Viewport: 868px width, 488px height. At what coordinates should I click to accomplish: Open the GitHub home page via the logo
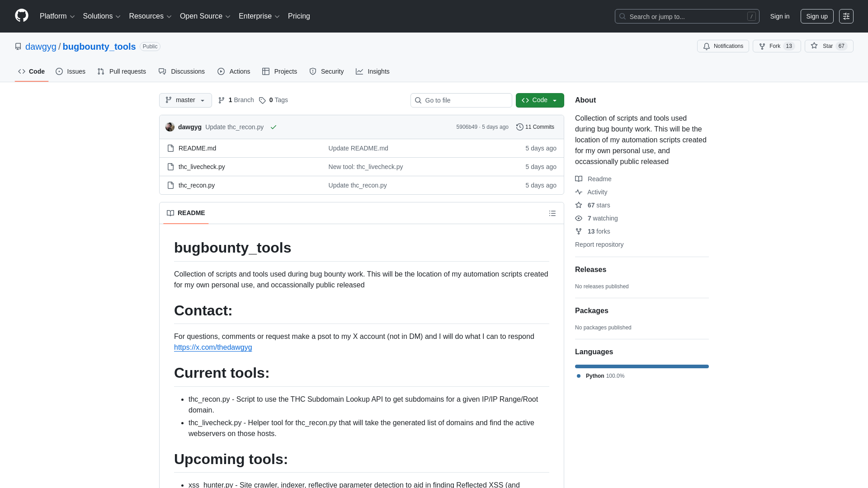(x=21, y=16)
